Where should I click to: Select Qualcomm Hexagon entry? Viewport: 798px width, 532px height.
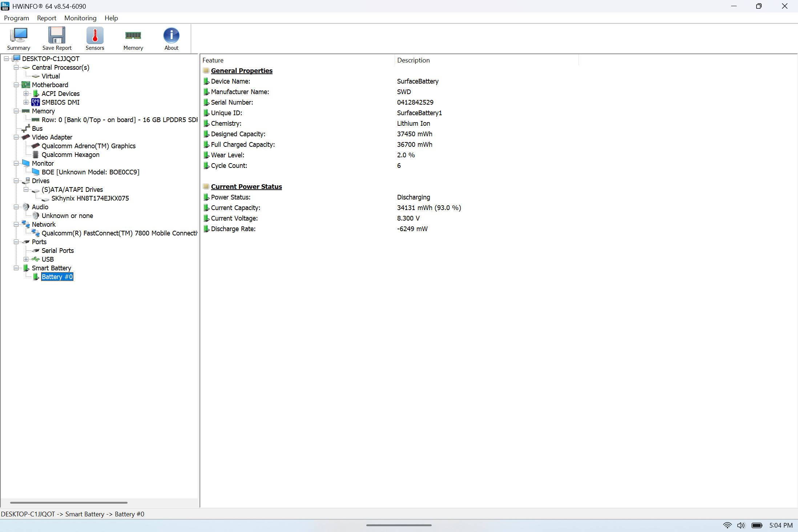click(70, 154)
